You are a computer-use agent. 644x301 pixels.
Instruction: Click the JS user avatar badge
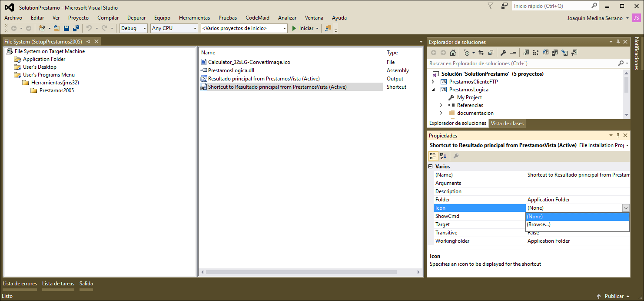pos(636,18)
